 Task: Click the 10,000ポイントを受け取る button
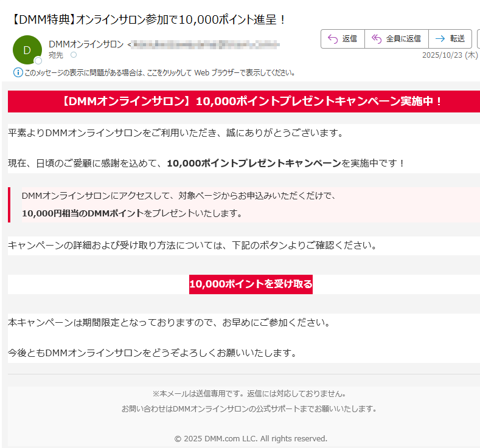(251, 284)
